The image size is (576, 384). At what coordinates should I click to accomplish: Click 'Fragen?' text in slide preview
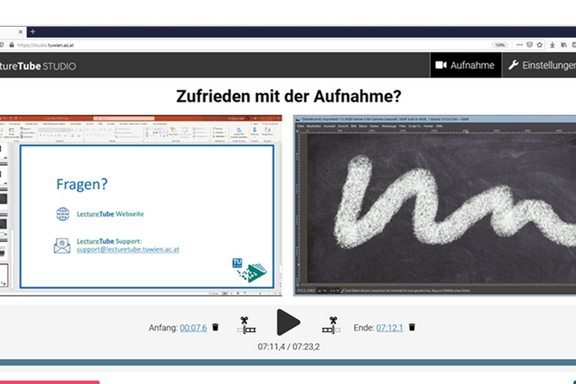[x=82, y=184]
